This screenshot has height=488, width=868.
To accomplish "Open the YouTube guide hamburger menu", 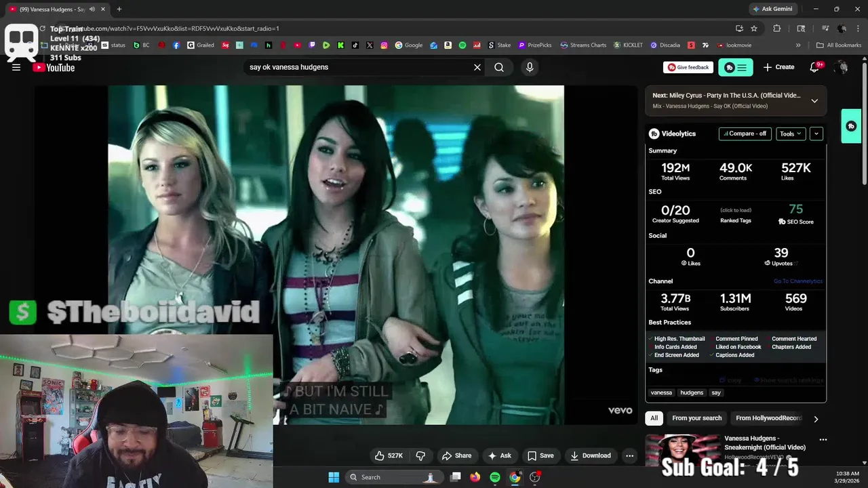I will 16,67.
